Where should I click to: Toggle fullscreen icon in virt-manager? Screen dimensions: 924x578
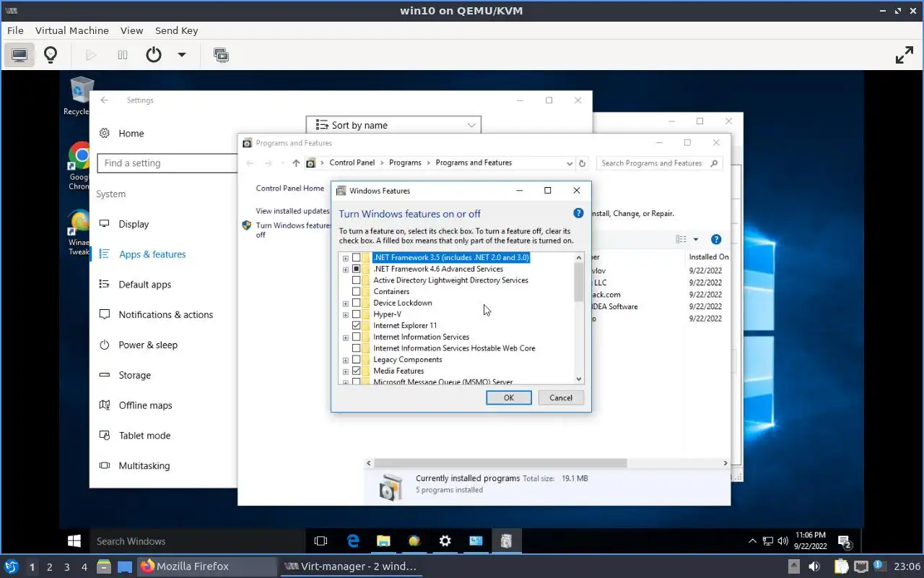pos(905,55)
